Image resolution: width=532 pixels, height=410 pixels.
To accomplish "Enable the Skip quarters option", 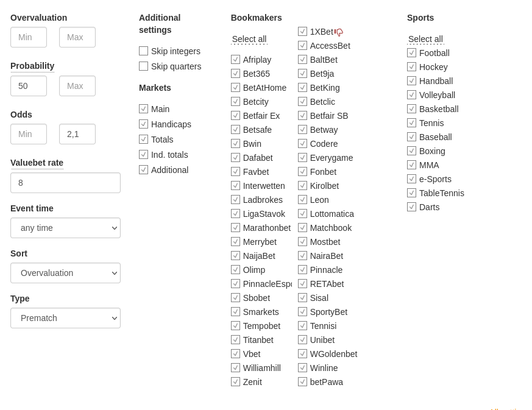I will tap(144, 66).
